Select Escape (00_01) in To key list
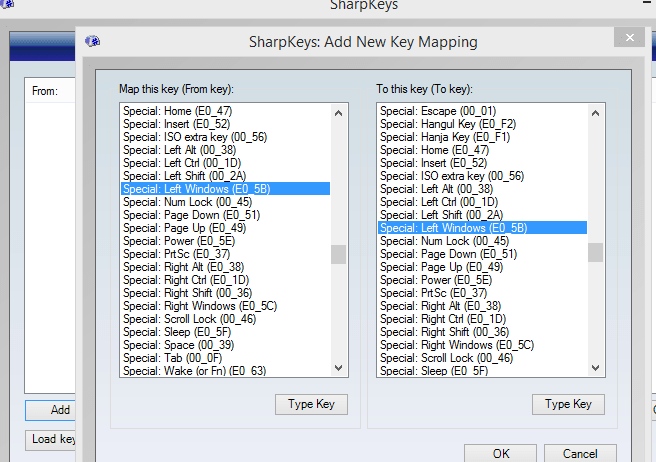The width and height of the screenshot is (656, 462). coord(482,111)
